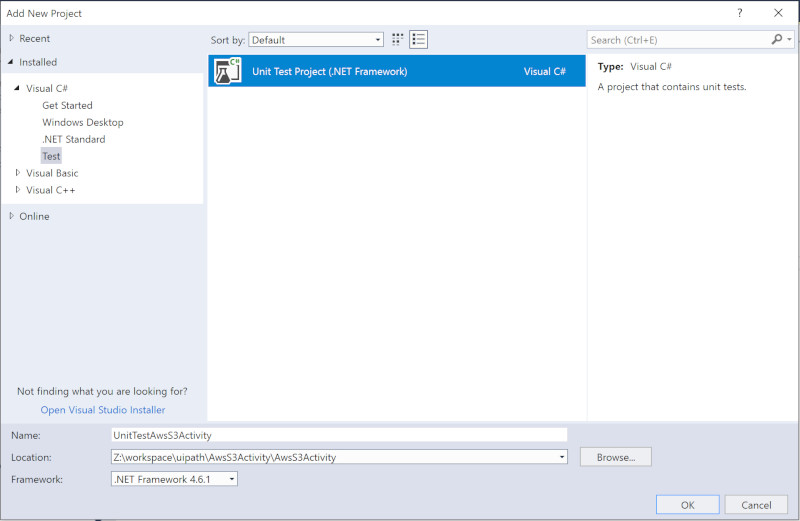Expand the Visual C++ node
Viewport: 800px width, 521px height.
18,190
